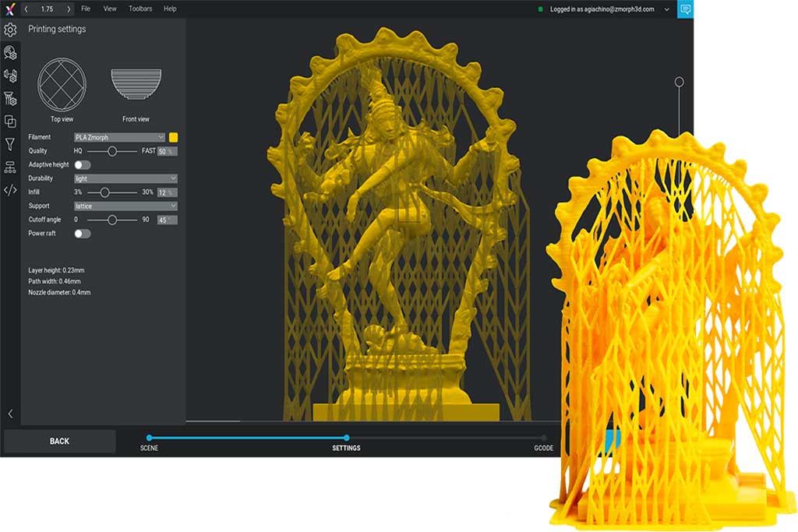
Task: Click the Quality slider handle
Action: (112, 151)
